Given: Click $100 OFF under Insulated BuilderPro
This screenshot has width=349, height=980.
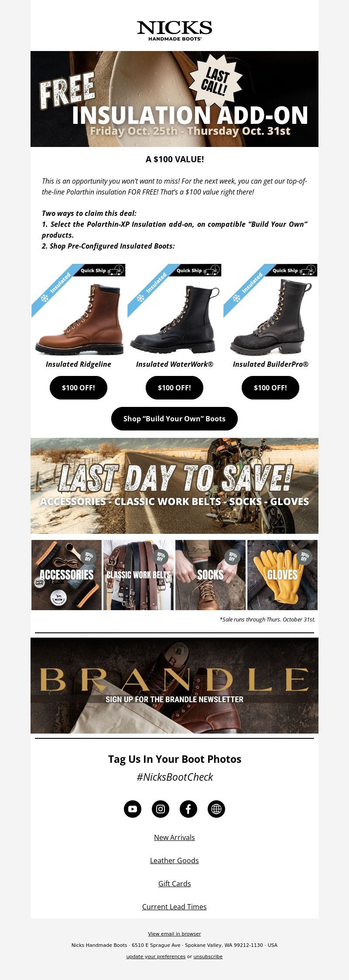Looking at the screenshot, I should point(270,388).
